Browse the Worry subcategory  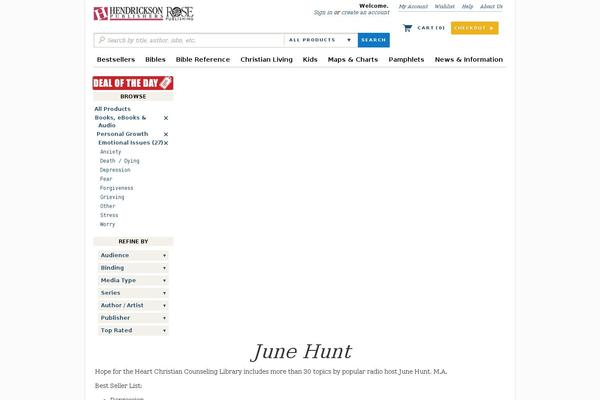click(107, 225)
